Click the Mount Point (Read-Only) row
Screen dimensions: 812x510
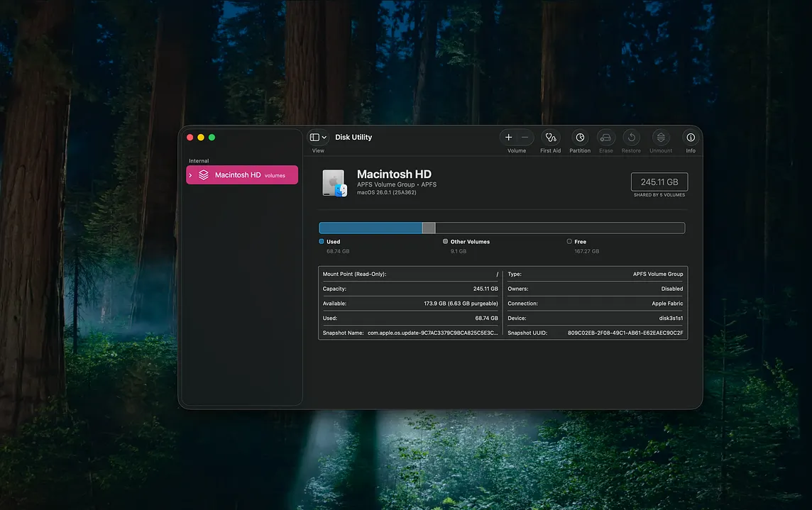pos(410,274)
